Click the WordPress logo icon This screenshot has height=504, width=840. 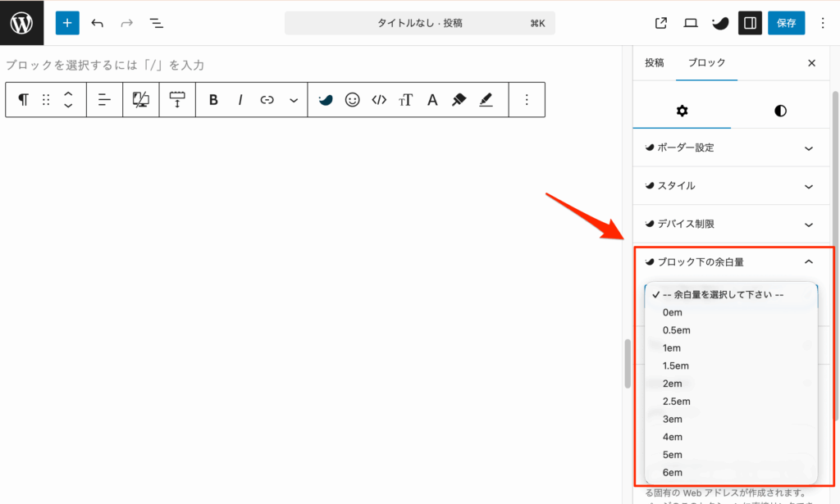[21, 23]
